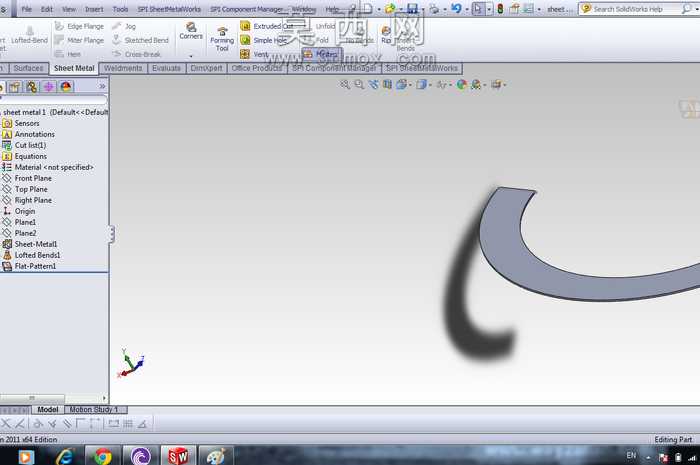Select the Model tab
The image size is (700, 465).
coord(48,409)
